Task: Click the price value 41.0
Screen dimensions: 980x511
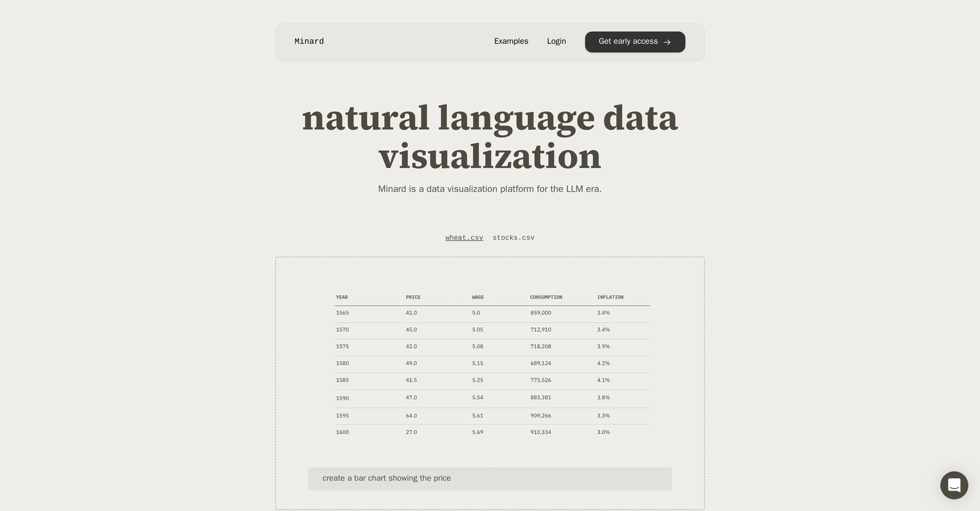Action: click(411, 313)
